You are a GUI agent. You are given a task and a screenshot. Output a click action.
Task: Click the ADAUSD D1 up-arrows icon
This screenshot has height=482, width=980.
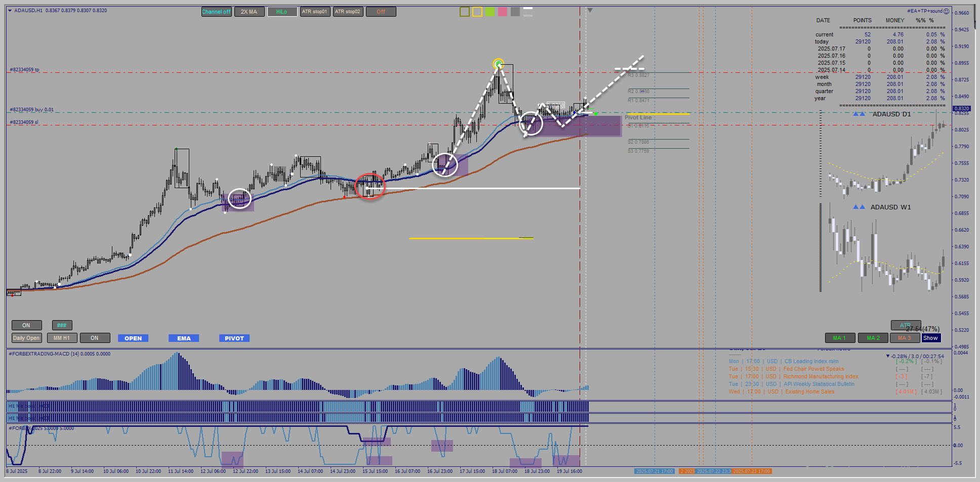[859, 114]
